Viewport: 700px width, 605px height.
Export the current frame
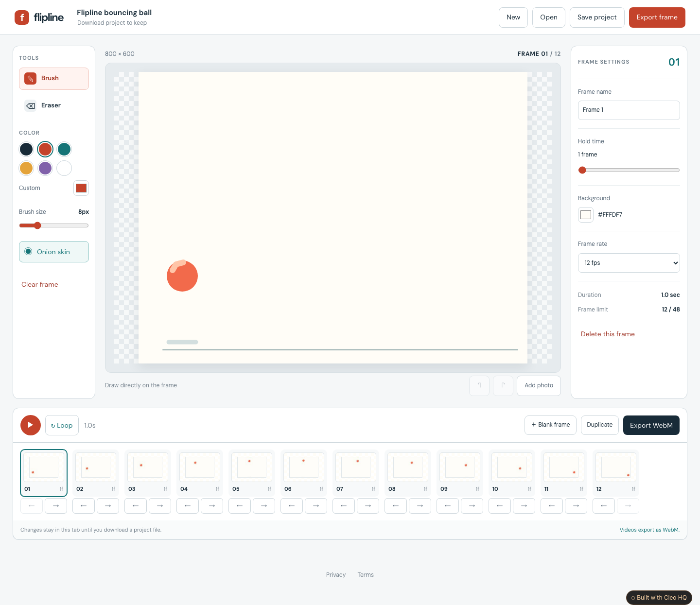tap(657, 17)
